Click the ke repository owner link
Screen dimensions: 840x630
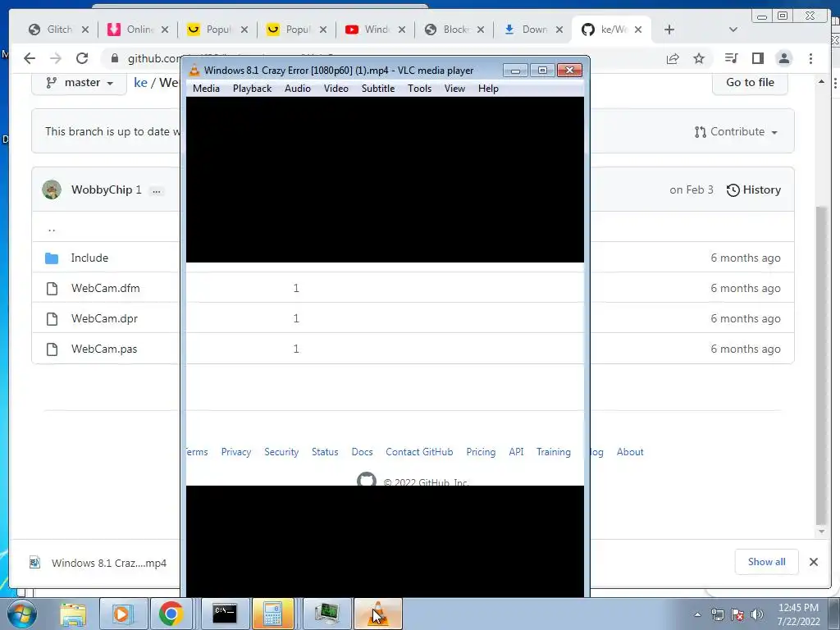(x=140, y=83)
